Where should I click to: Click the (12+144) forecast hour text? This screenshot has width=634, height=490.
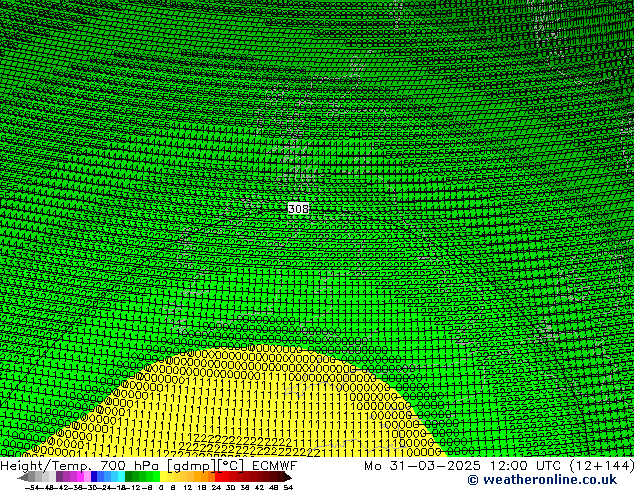(x=602, y=466)
